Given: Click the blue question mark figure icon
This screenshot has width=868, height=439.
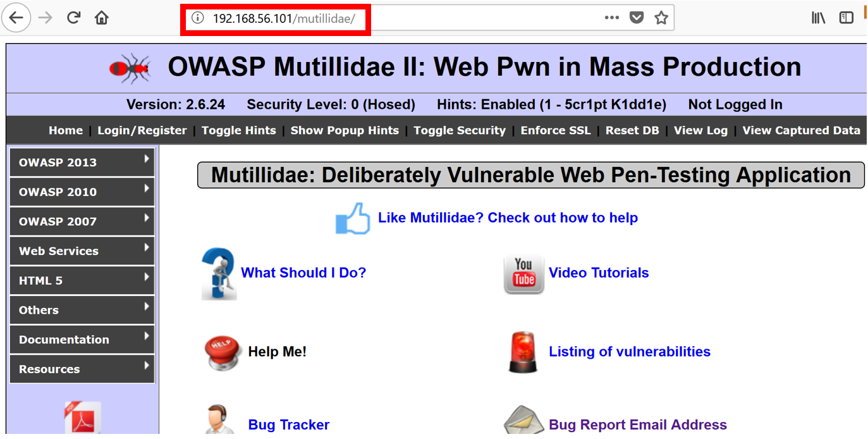Looking at the screenshot, I should [x=219, y=273].
